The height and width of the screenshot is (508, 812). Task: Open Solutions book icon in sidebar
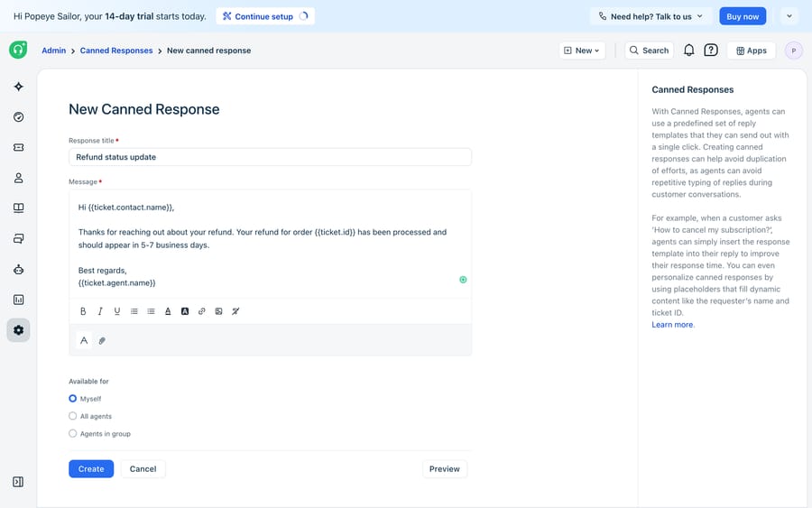coord(19,208)
